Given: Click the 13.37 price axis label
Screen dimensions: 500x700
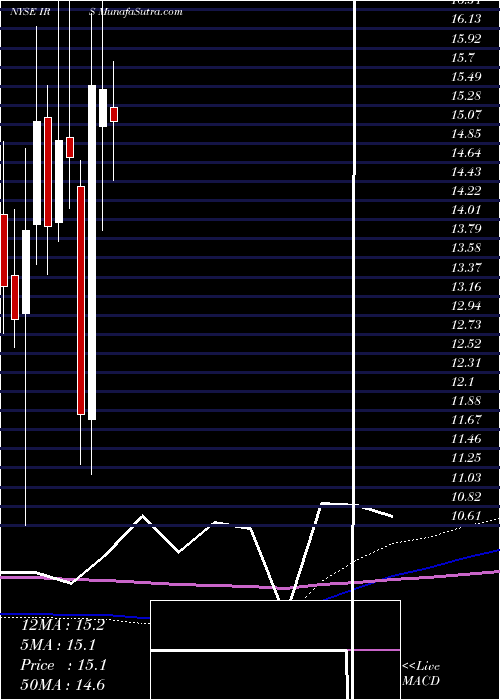Looking at the screenshot, I should pos(466,267).
